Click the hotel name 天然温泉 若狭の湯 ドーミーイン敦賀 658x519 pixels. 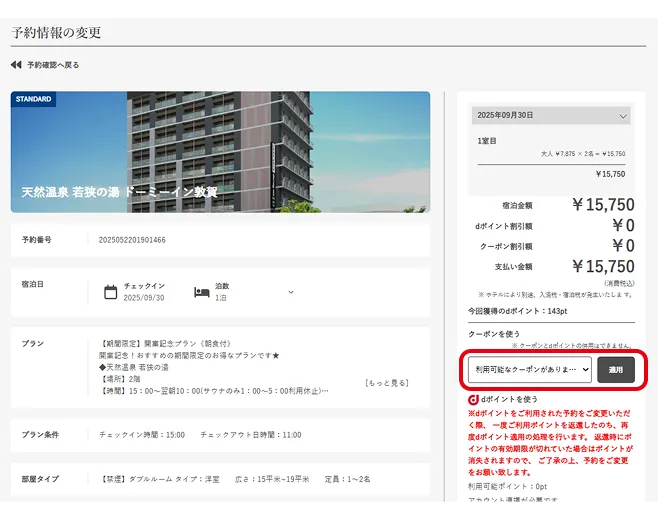tap(119, 192)
